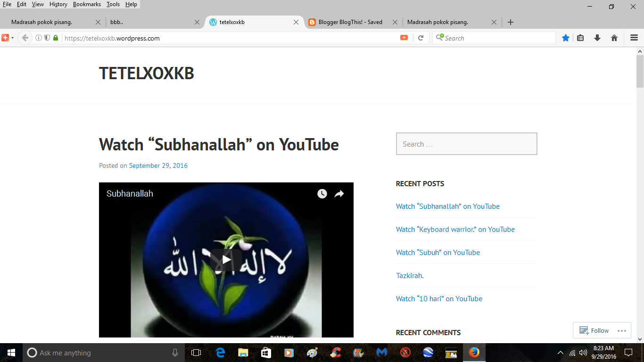Play the Subhanallah YouTube video
The width and height of the screenshot is (644, 362).
(226, 260)
